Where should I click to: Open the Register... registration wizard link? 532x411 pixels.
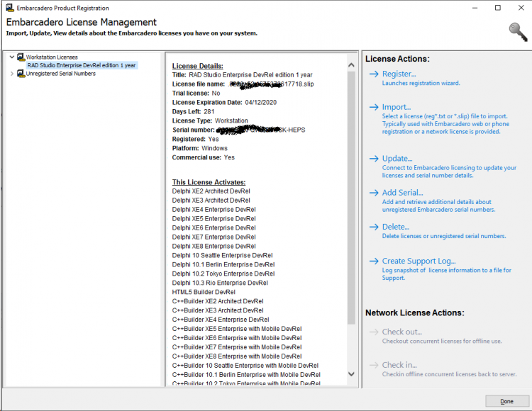399,74
